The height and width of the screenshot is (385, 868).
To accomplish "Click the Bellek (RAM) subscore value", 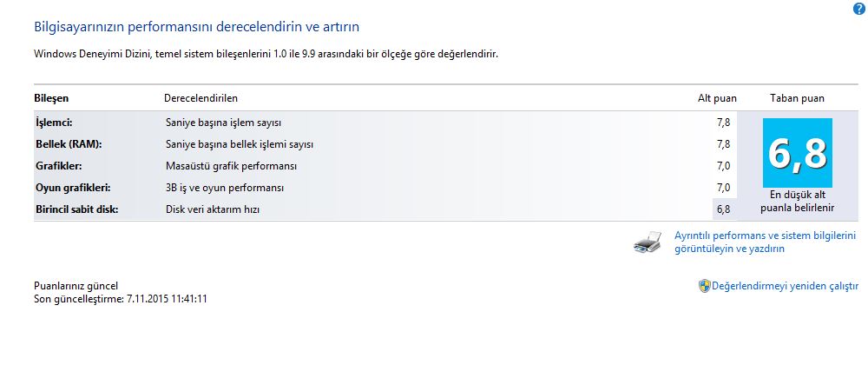I will (x=723, y=144).
